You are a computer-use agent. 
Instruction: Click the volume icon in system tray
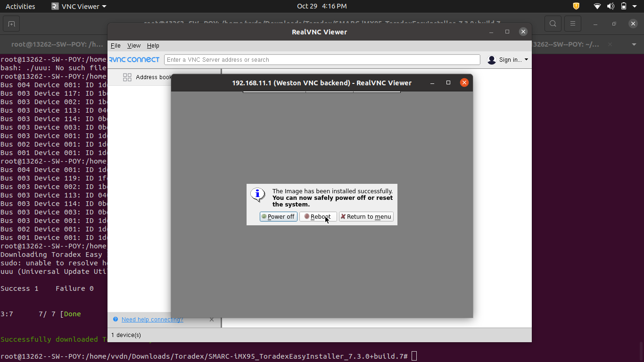tap(611, 6)
